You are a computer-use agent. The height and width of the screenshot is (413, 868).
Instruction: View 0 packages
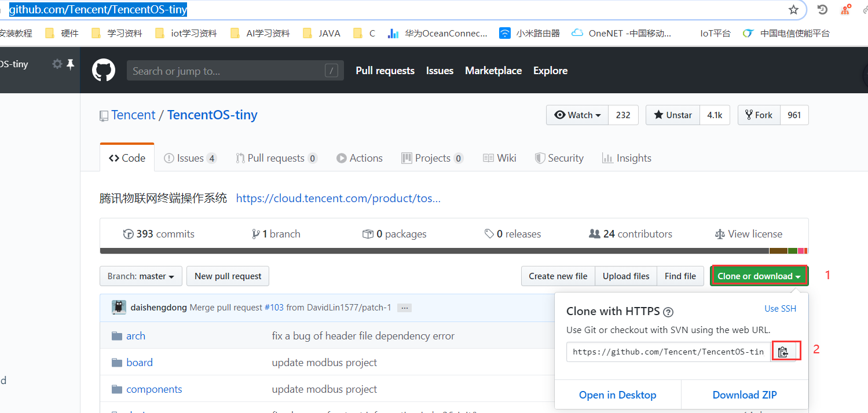click(394, 234)
